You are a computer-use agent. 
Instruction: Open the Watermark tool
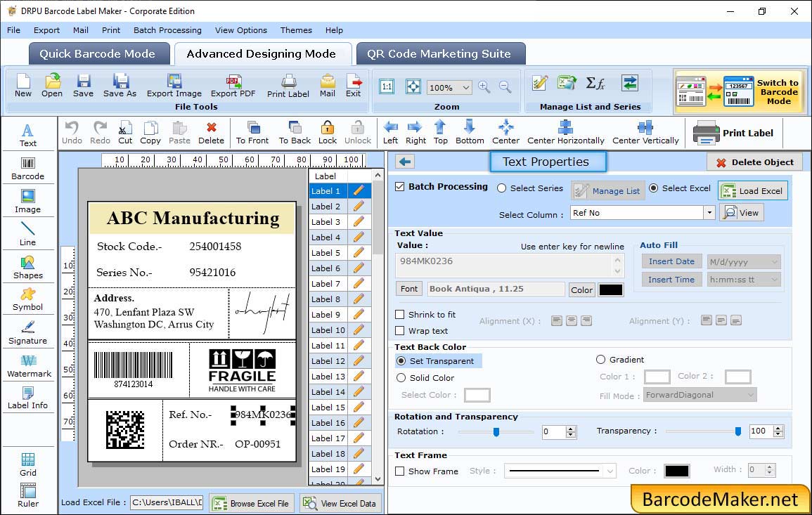point(29,366)
